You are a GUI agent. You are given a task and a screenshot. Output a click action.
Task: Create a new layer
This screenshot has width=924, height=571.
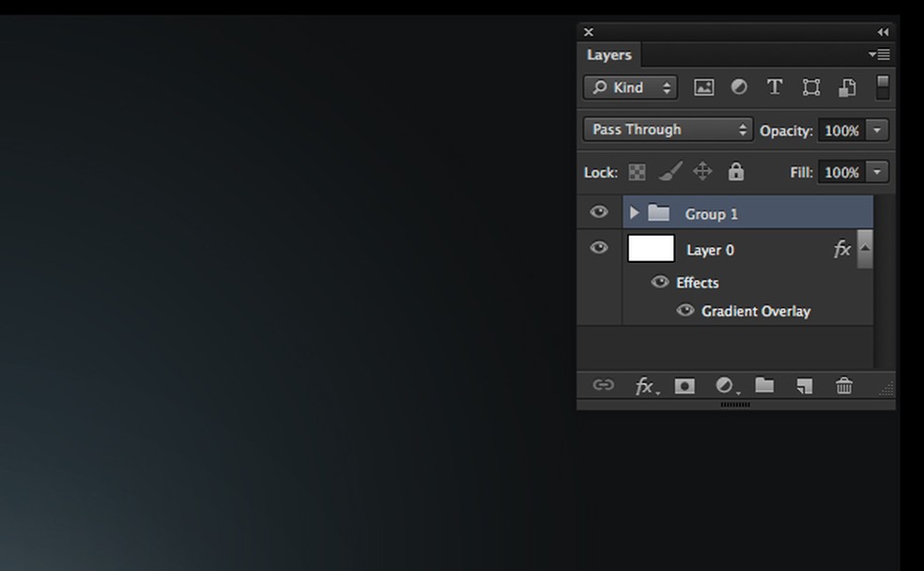point(805,386)
